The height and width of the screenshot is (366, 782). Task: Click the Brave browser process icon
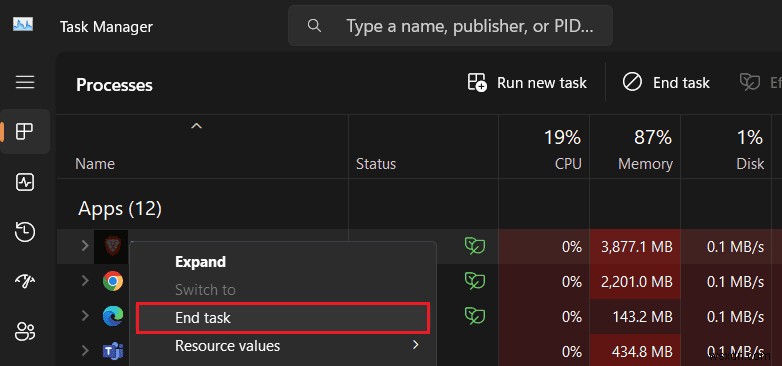(112, 246)
